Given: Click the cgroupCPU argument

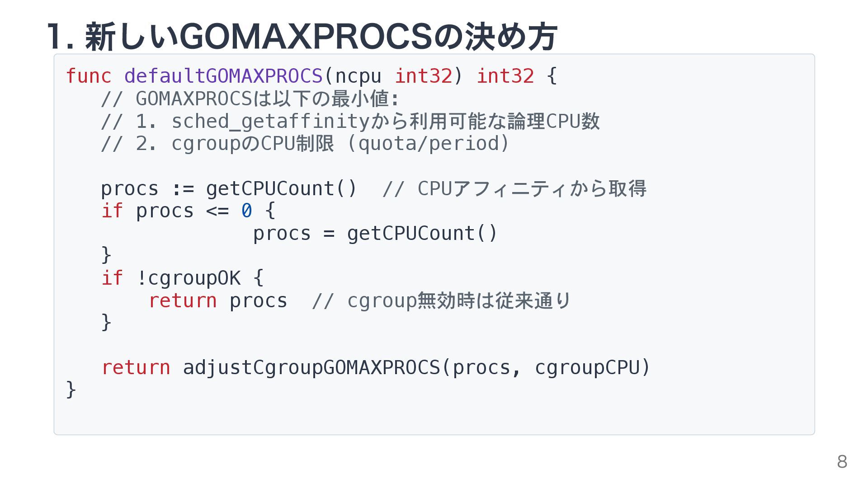Looking at the screenshot, I should (x=587, y=367).
